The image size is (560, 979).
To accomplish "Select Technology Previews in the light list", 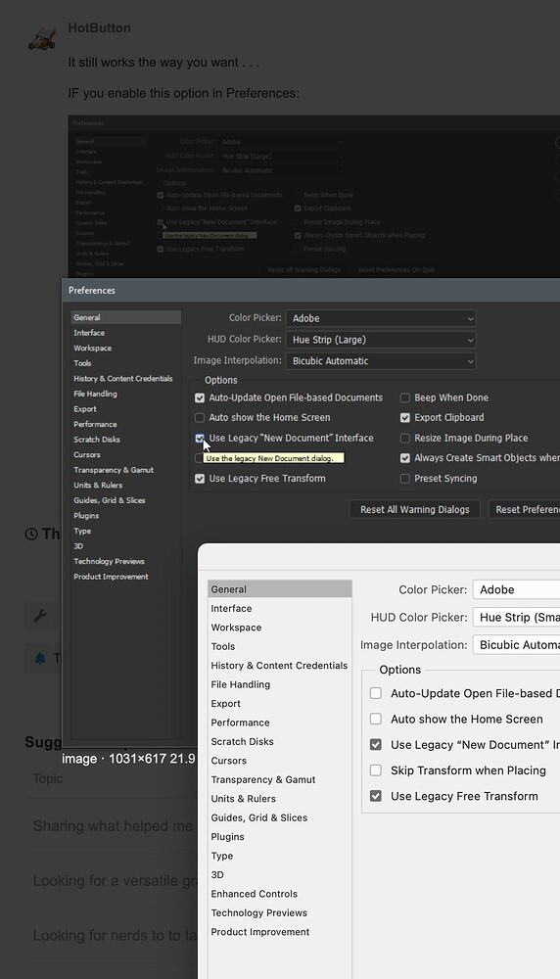I will (259, 912).
